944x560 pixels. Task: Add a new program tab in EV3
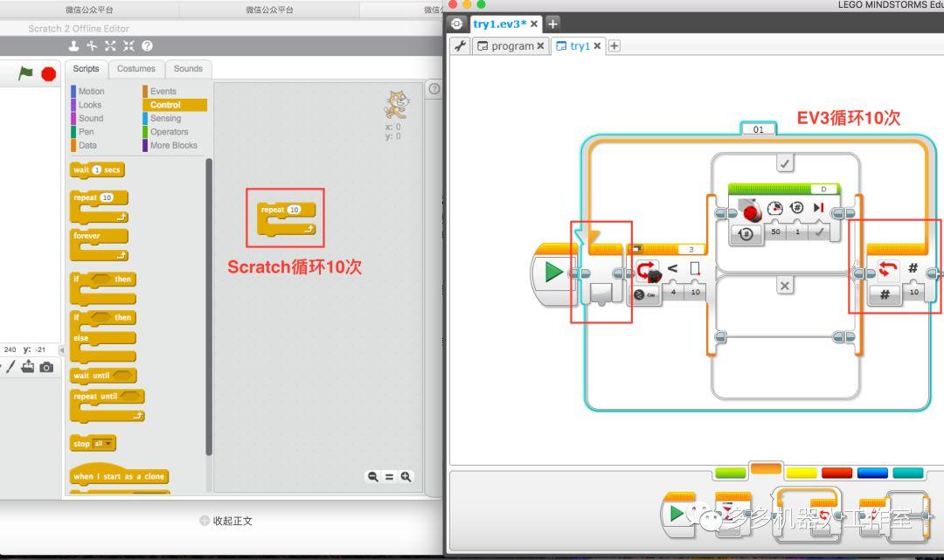tap(614, 45)
